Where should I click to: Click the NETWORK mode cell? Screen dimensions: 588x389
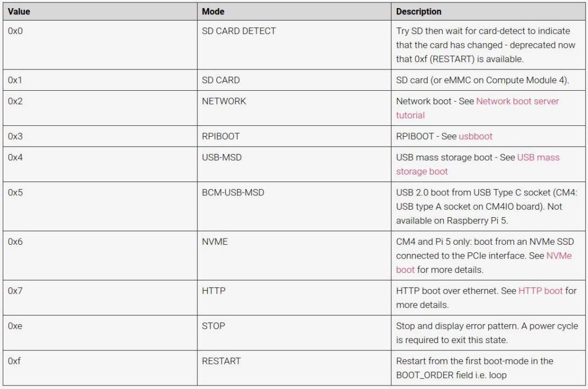(294, 108)
